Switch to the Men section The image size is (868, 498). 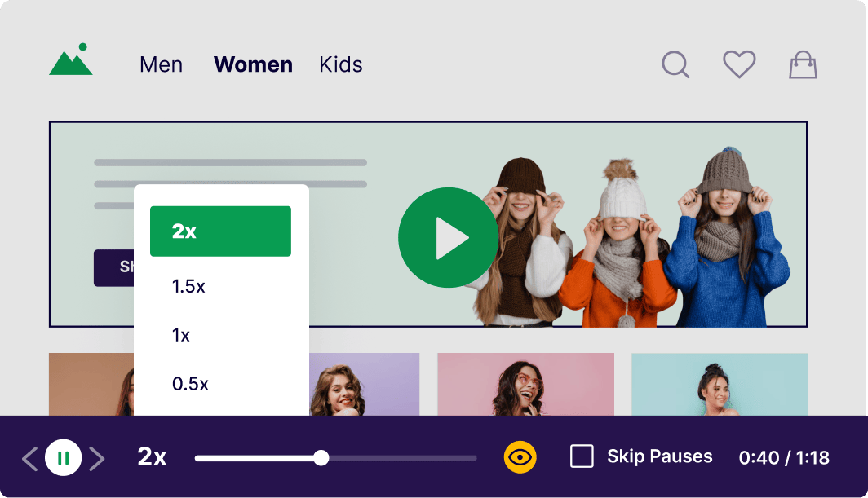161,64
